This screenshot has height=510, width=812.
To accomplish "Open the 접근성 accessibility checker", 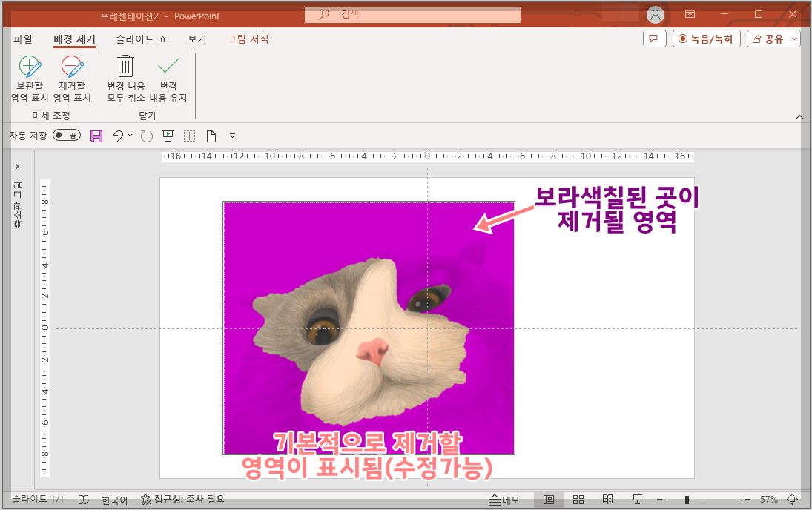I will 180,500.
